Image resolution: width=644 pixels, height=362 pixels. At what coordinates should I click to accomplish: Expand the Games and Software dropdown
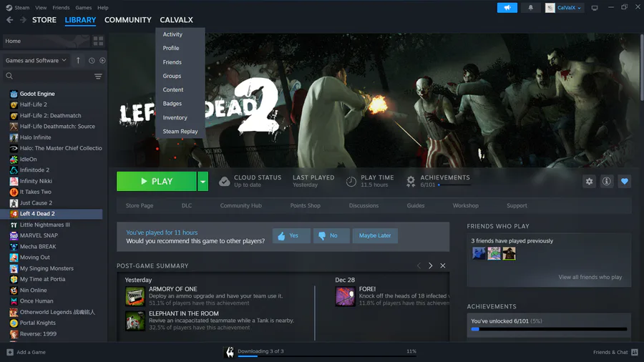[36, 60]
